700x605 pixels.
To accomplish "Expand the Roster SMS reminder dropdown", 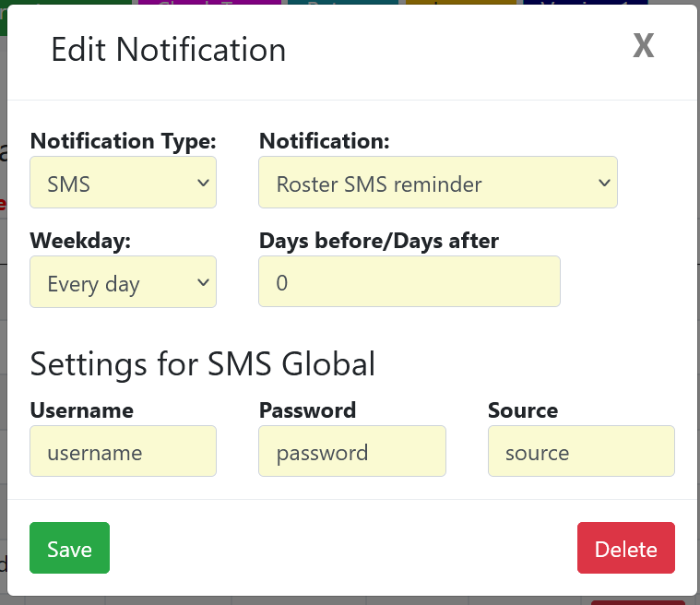I will click(x=438, y=183).
